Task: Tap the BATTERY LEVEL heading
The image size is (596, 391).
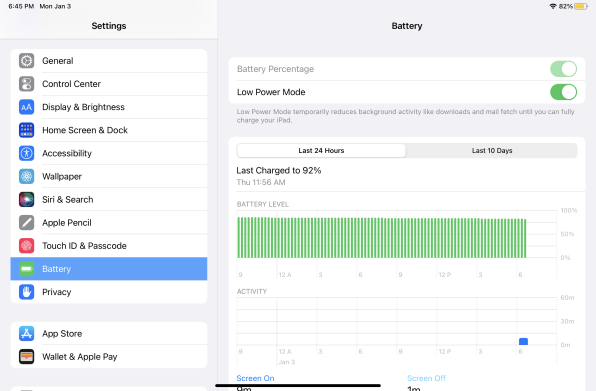Action: (263, 204)
